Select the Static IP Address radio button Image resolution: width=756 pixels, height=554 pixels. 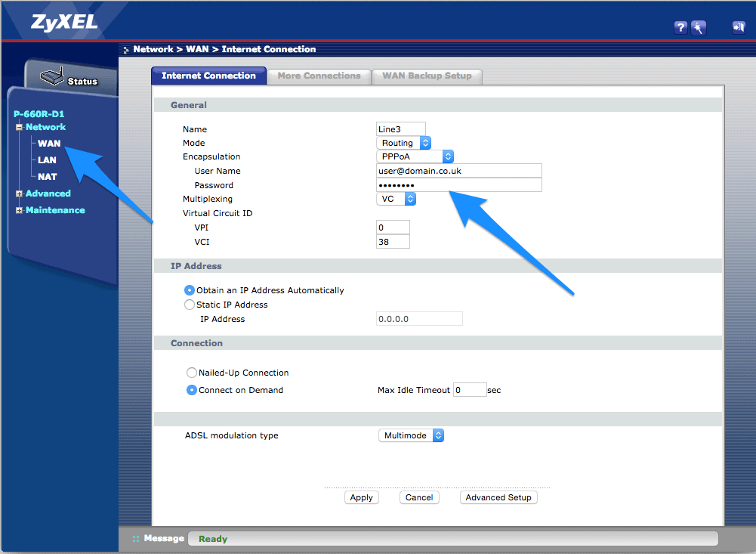[190, 305]
